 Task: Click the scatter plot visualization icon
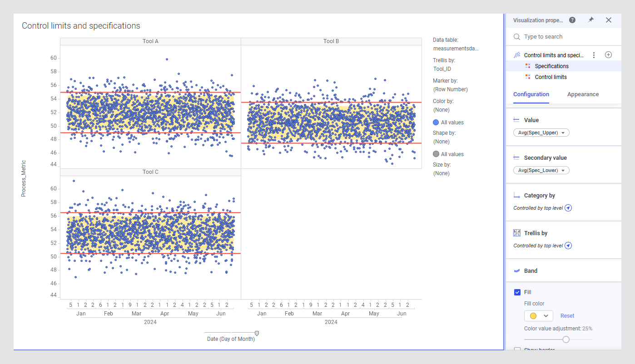[x=517, y=55]
